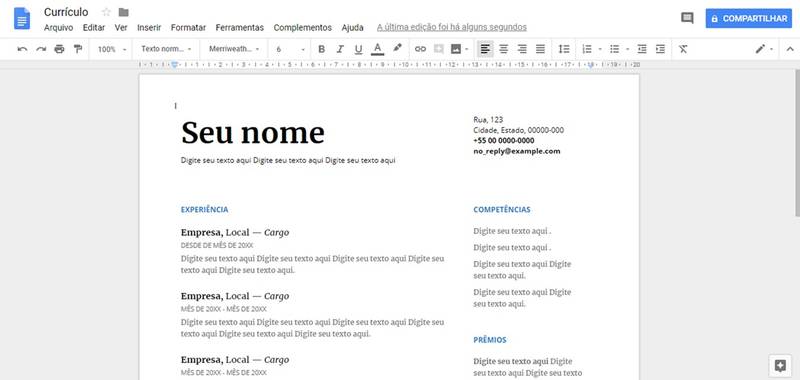Image resolution: width=800 pixels, height=380 pixels.
Task: Click the editing mode pencil icon
Action: tap(760, 49)
